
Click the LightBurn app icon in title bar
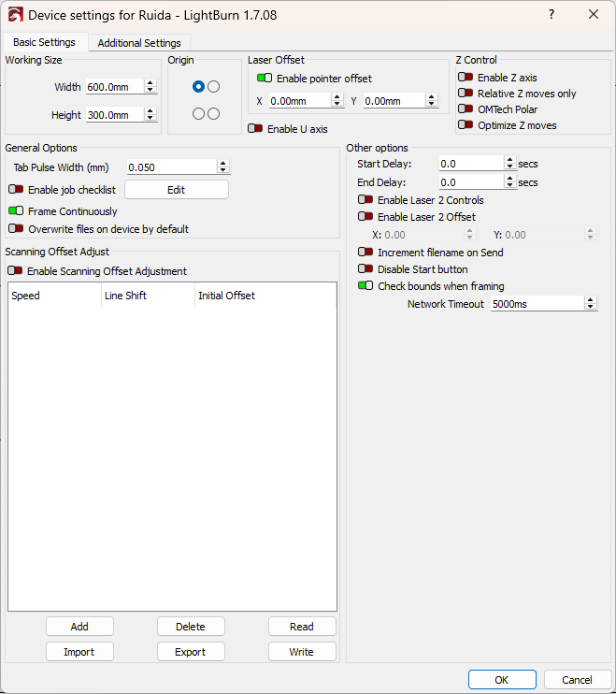[x=16, y=15]
